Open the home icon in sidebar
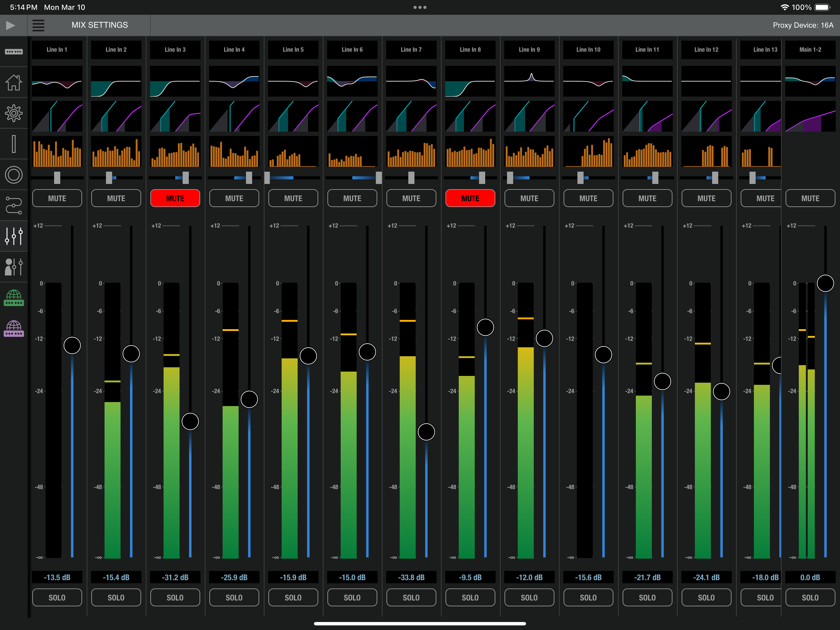 (14, 82)
